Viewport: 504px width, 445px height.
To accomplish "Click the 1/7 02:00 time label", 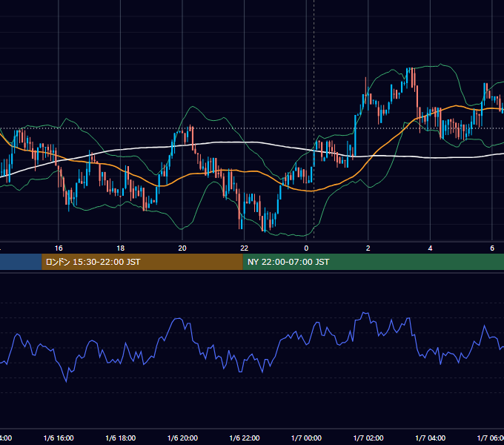I will [x=368, y=438].
